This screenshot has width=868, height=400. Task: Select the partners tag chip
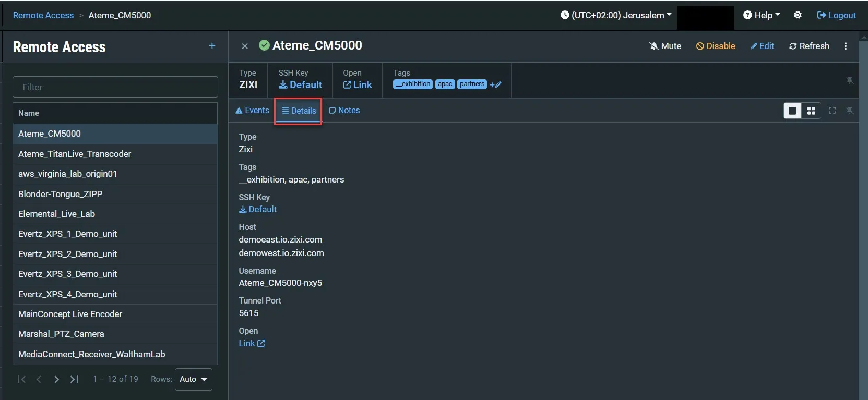[472, 84]
